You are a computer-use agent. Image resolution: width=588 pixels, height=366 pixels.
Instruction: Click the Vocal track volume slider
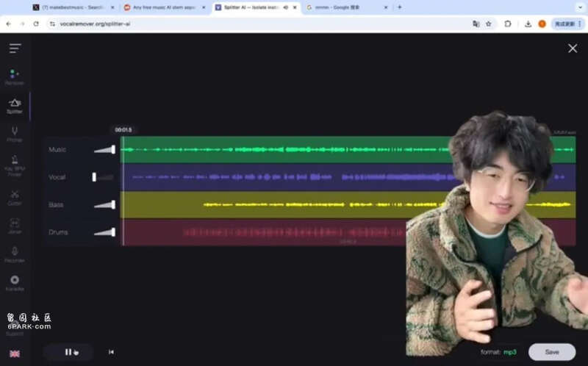pyautogui.click(x=104, y=177)
